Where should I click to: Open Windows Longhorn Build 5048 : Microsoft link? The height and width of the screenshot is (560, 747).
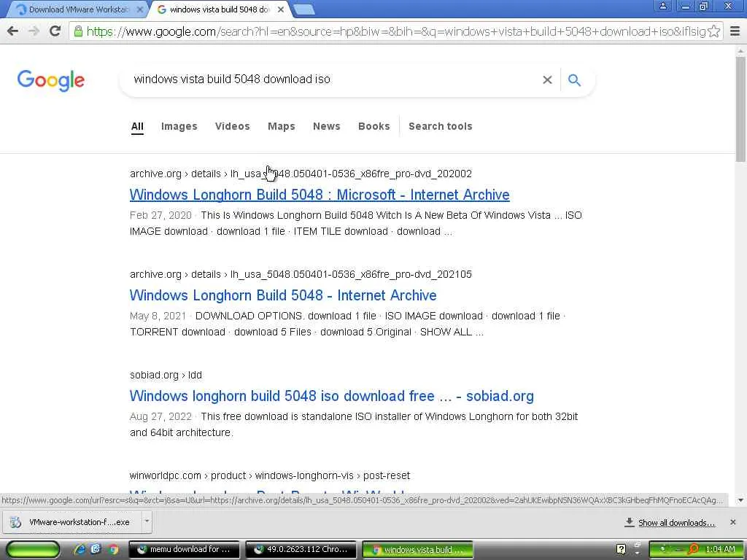tap(320, 195)
